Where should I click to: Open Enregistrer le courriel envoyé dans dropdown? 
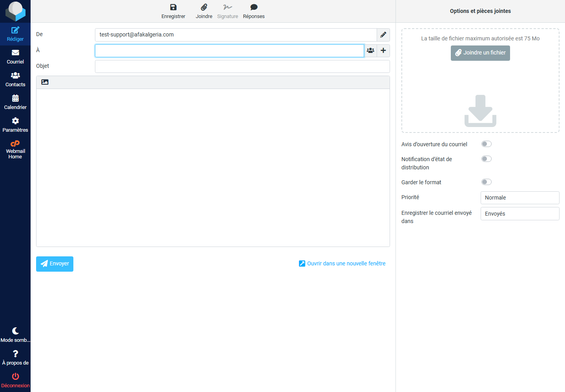click(520, 214)
